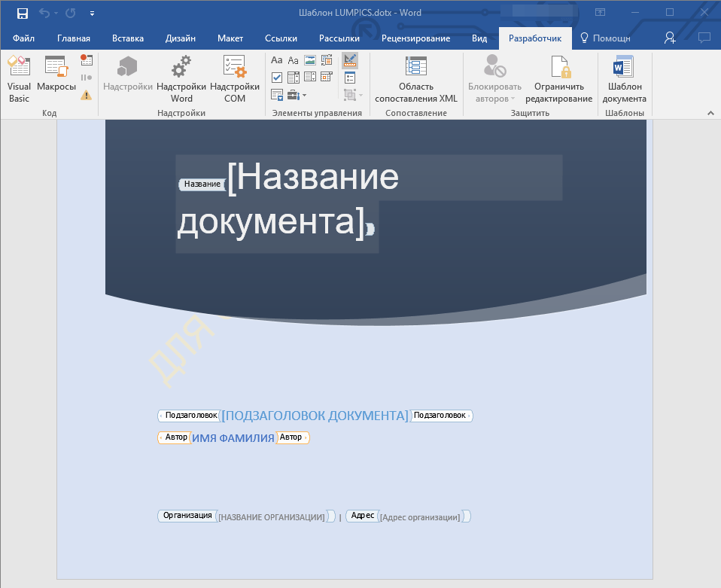Open macro security warning settings
Image resolution: width=721 pixels, height=588 pixels.
pyautogui.click(x=87, y=95)
